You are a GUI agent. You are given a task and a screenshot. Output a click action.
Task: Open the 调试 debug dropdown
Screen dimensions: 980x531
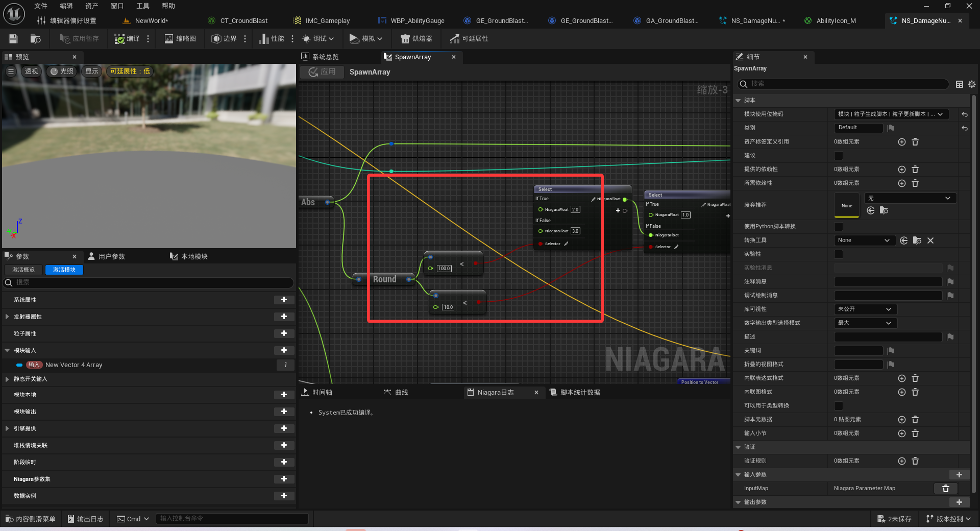tap(317, 39)
